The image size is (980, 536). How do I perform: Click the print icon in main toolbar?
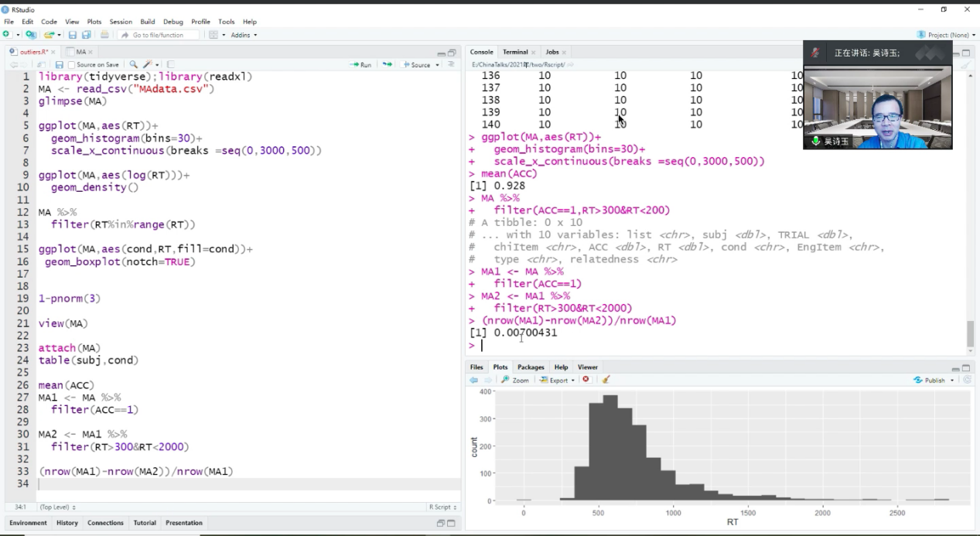pos(104,35)
